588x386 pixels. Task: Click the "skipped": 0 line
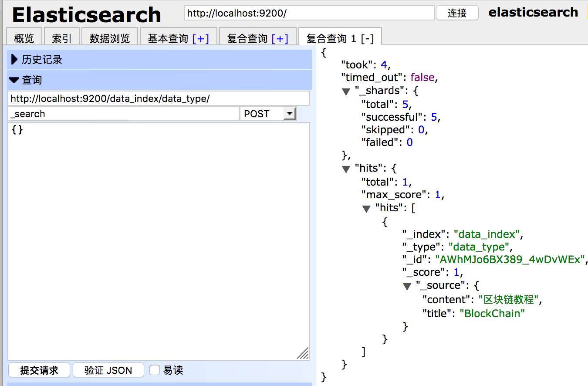(395, 130)
